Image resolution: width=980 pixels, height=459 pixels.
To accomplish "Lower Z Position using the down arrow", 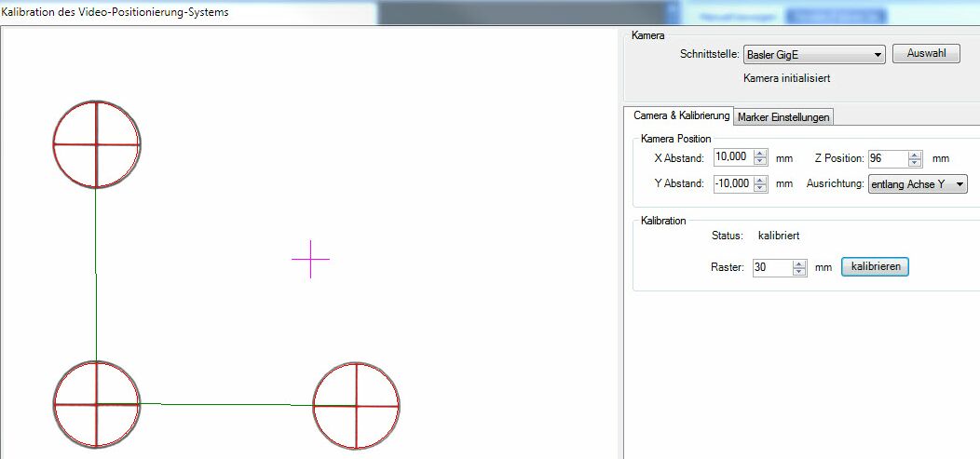I will (x=915, y=163).
